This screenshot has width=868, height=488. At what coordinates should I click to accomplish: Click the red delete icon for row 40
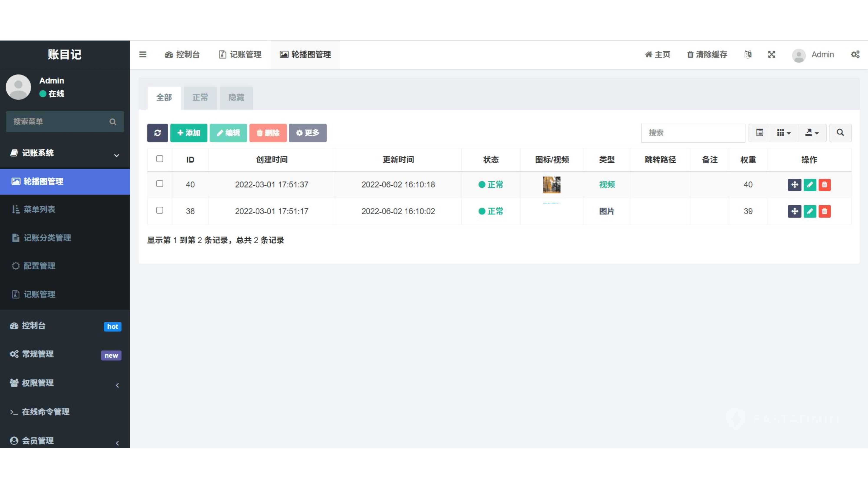[x=825, y=185]
